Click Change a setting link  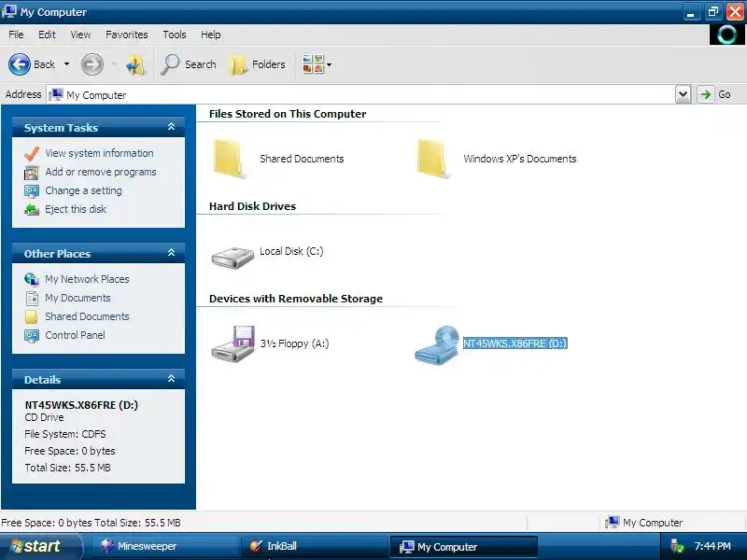(x=83, y=190)
